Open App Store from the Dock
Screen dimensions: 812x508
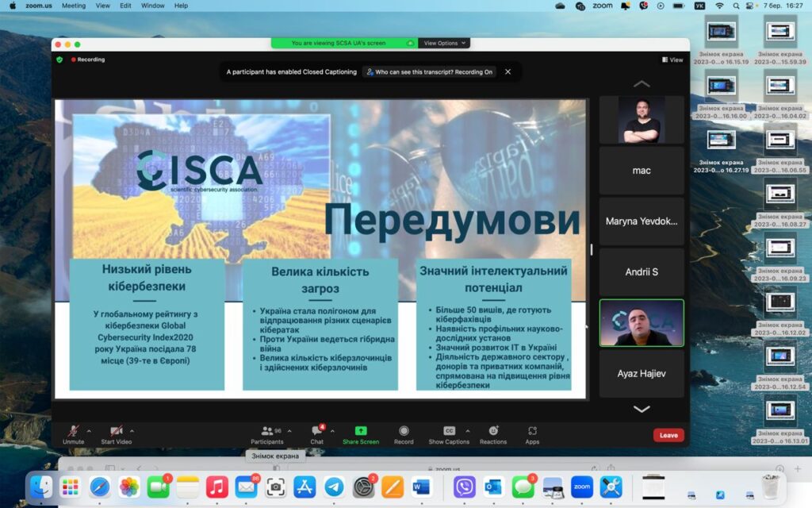(x=304, y=487)
